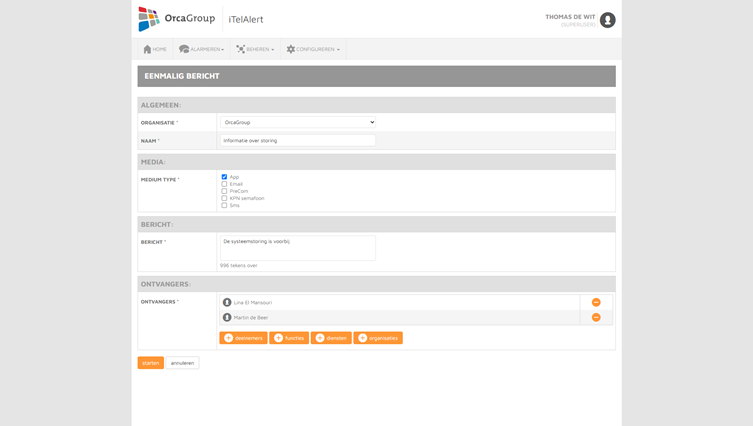Add deelnemers as recipients

(243, 338)
